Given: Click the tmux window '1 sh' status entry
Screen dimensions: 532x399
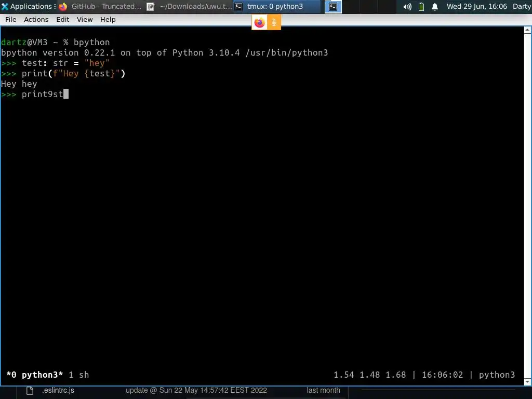Looking at the screenshot, I should tap(79, 375).
